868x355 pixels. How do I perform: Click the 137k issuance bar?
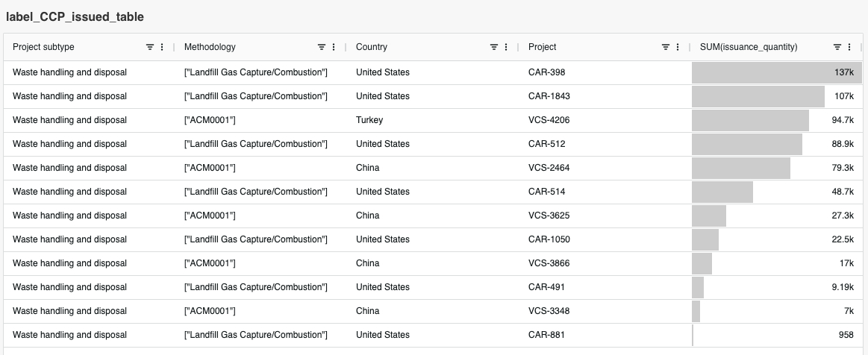(776, 72)
